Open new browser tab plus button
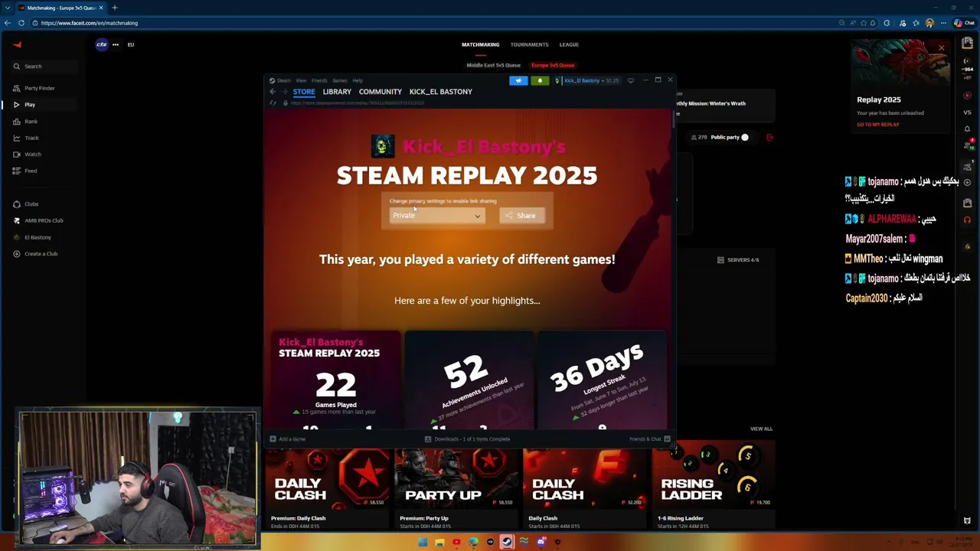The image size is (980, 551). [115, 8]
